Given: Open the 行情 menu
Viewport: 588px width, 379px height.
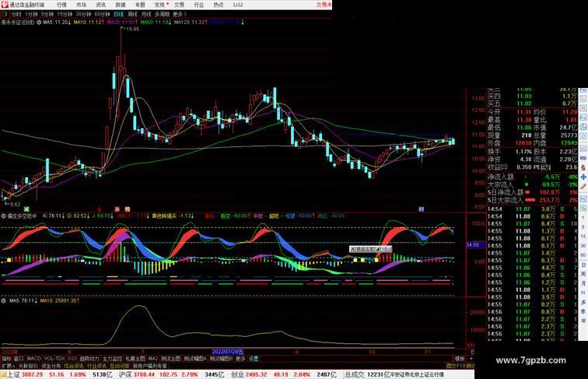Looking at the screenshot, I should [x=62, y=5].
